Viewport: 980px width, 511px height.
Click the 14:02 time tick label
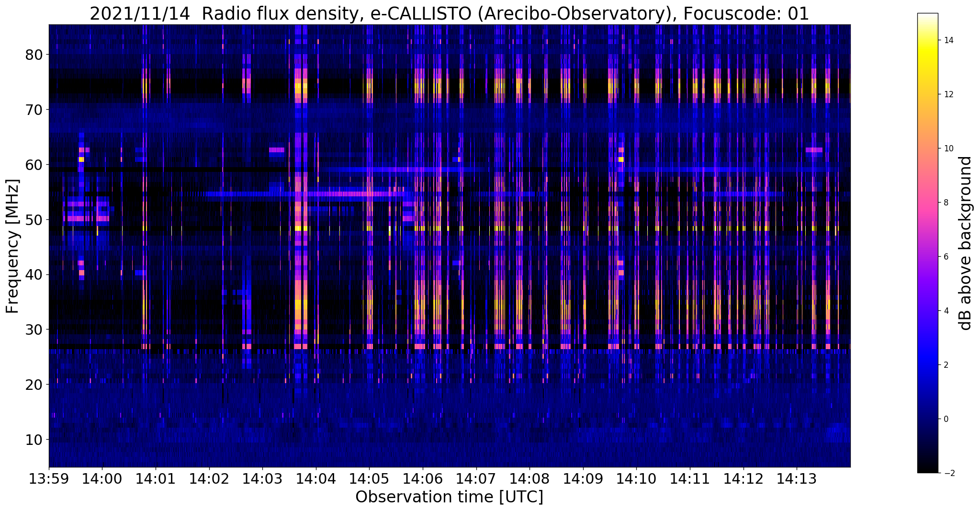209,478
